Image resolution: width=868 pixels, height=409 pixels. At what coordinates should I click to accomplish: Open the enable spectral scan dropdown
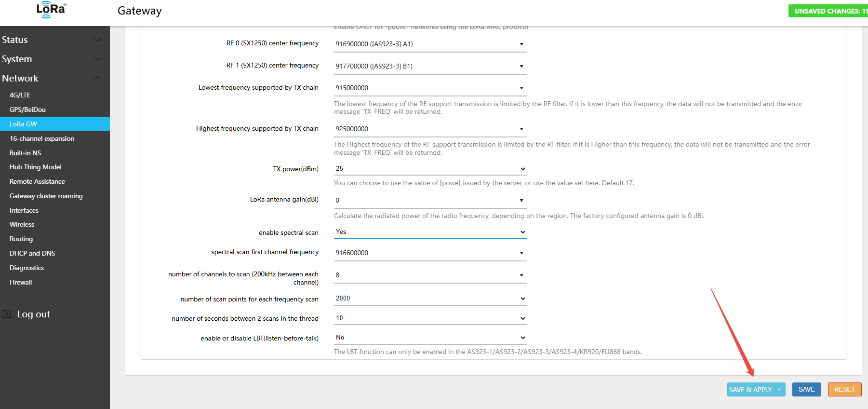(x=430, y=232)
